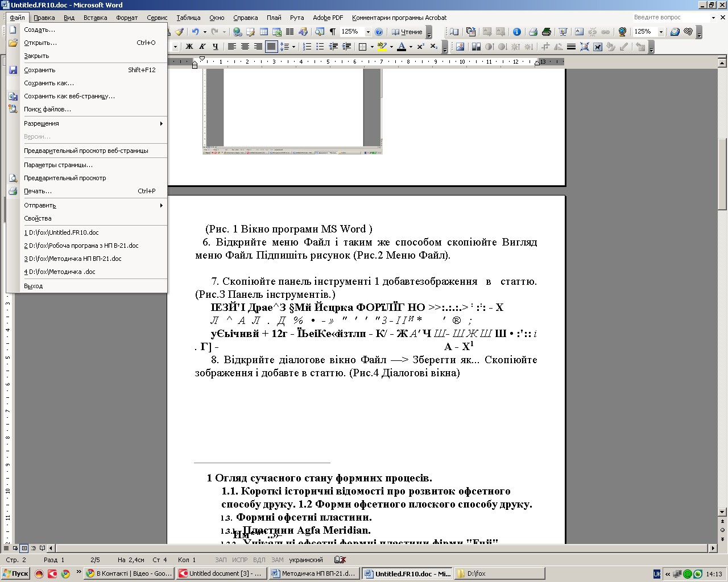This screenshot has width=728, height=582.
Task: Click the globe icon in right toolbar
Action: coord(622,32)
